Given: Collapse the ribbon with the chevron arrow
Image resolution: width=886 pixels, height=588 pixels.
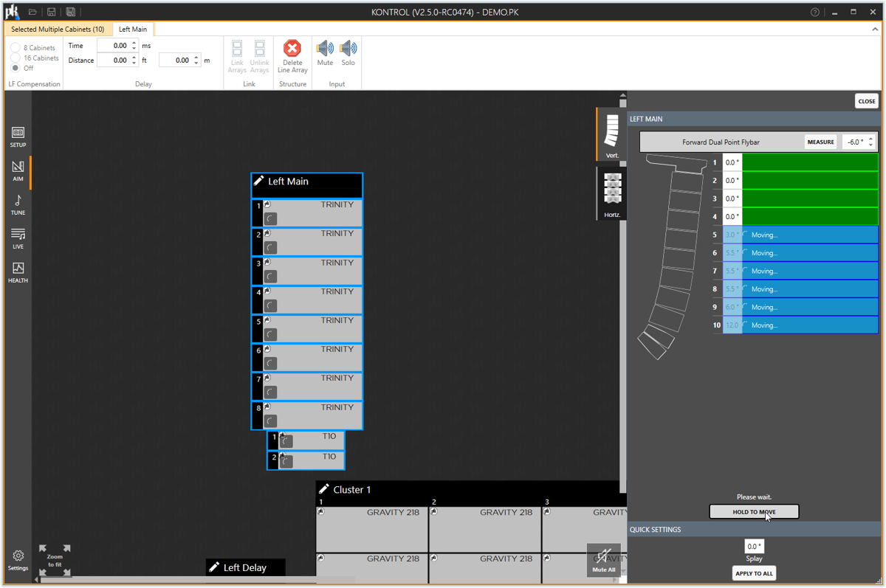Looking at the screenshot, I should [876, 30].
